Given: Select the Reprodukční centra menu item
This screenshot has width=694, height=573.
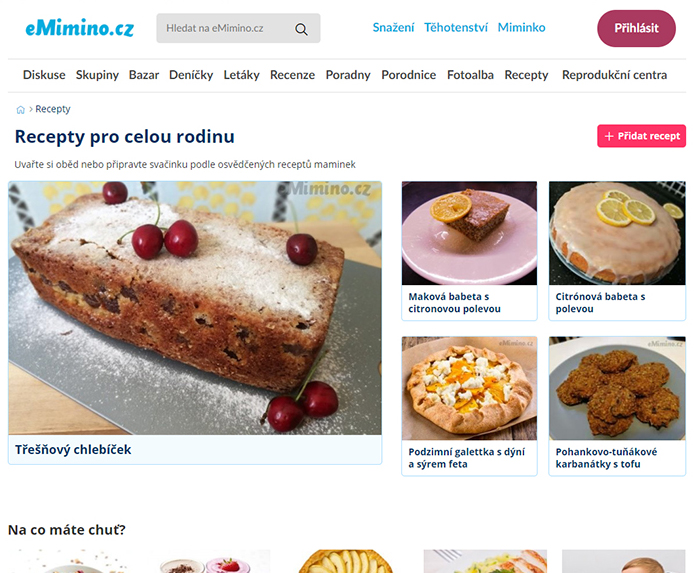Looking at the screenshot, I should [x=614, y=75].
